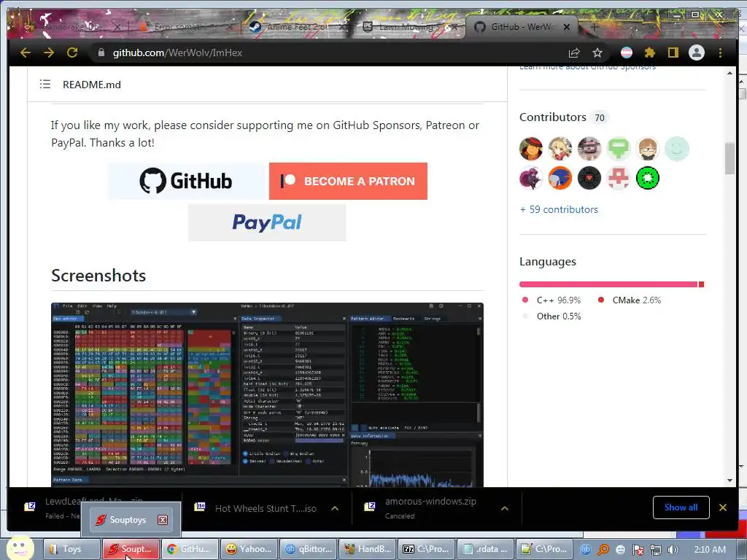The height and width of the screenshot is (560, 747).
Task: Click the PayPal donate badge
Action: coord(267,222)
